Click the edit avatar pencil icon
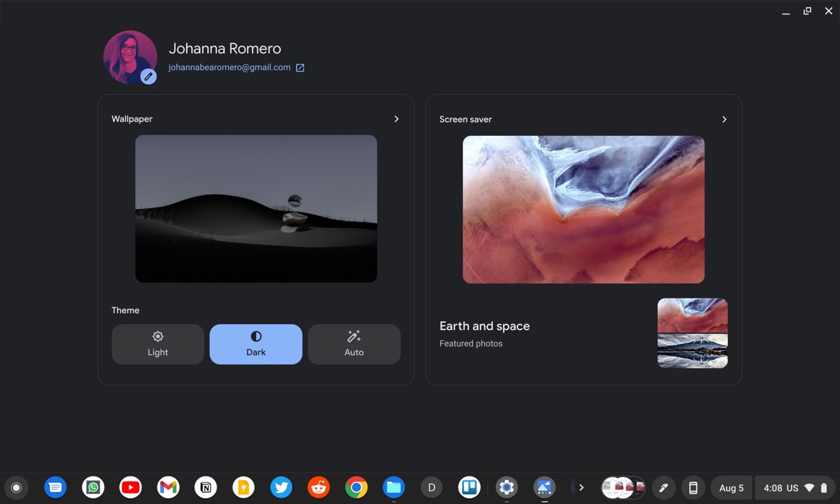This screenshot has height=504, width=840. coord(148,76)
